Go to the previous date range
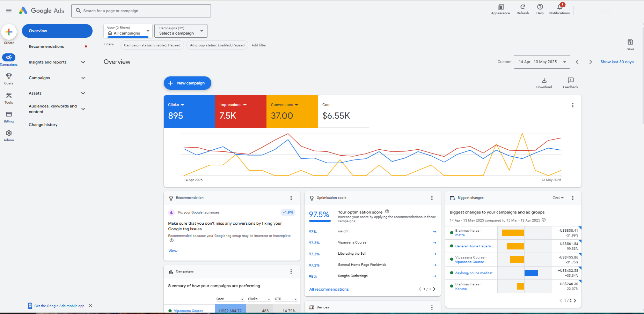Viewport: 644px width, 314px height. pyautogui.click(x=577, y=62)
